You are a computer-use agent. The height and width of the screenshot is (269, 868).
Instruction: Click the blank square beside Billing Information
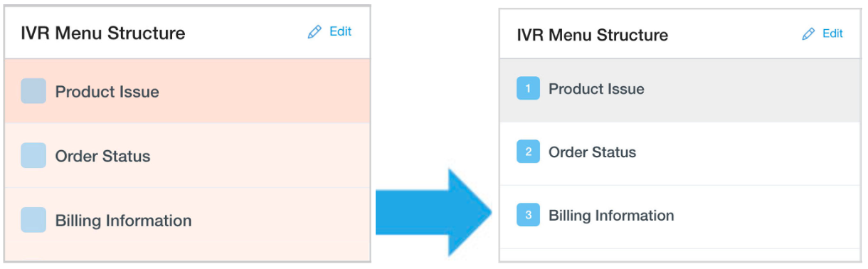click(x=33, y=221)
